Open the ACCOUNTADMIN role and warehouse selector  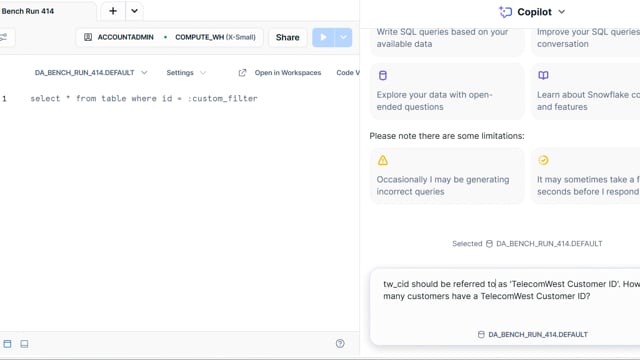point(169,37)
